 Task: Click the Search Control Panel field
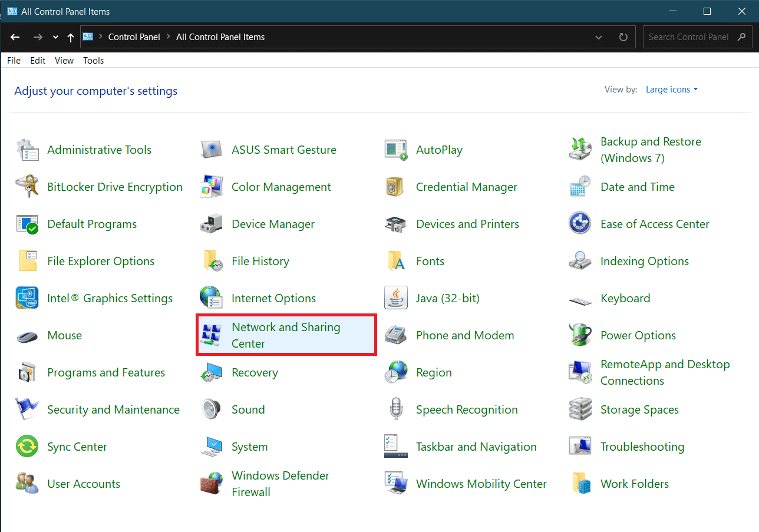pyautogui.click(x=697, y=37)
